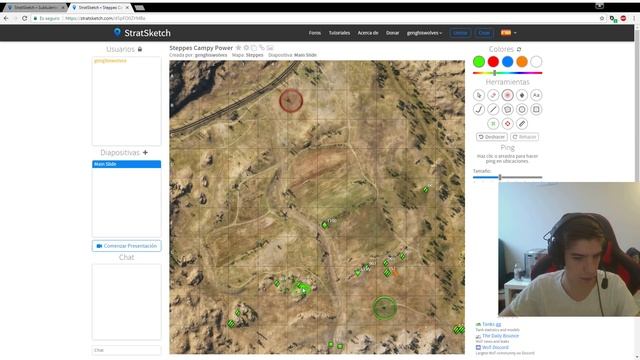Add a slide with the Diapositivas plus icon
This screenshot has height=360, width=640.
(x=145, y=153)
